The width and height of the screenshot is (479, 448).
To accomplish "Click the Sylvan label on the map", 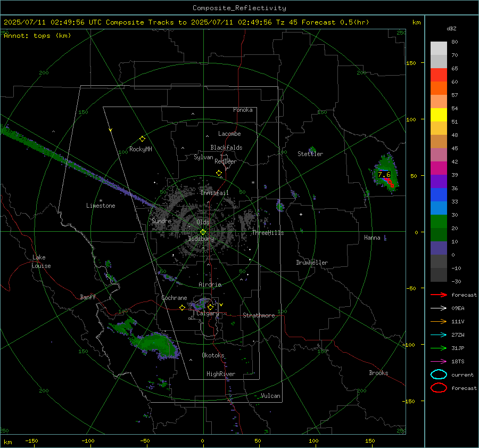I will (x=203, y=157).
